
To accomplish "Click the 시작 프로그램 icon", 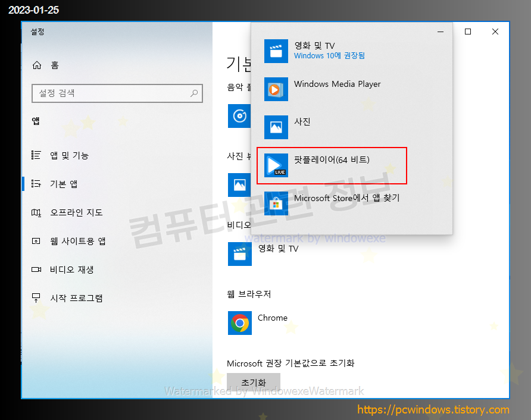I will click(36, 298).
